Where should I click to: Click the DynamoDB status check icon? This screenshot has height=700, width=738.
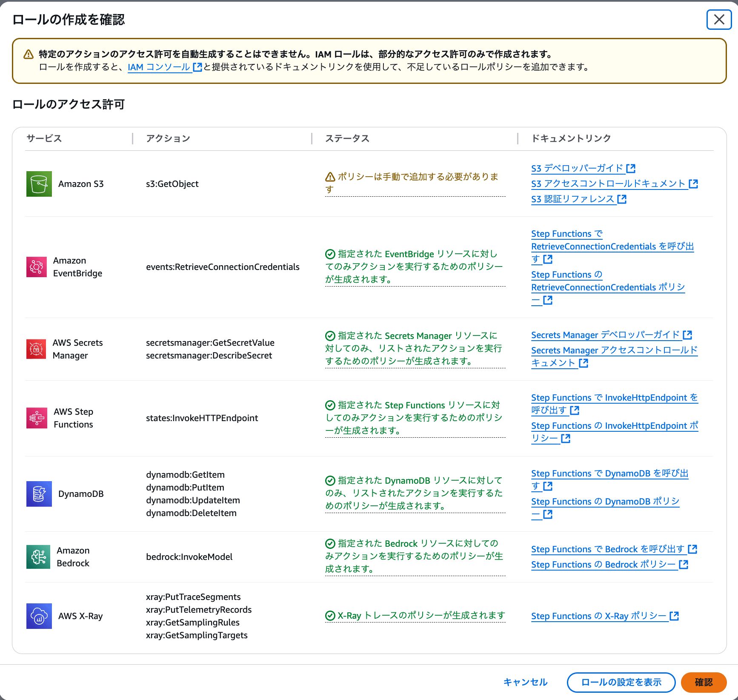click(330, 481)
